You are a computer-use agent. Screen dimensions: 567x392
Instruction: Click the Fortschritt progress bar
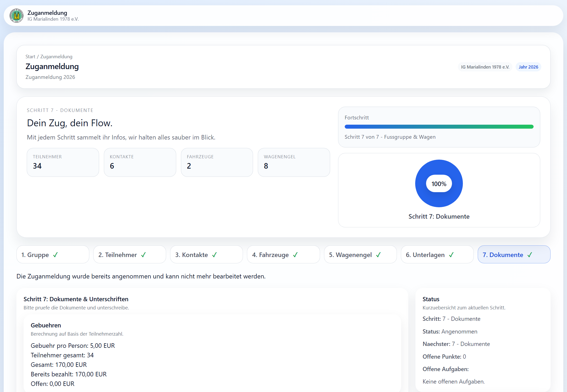pos(439,127)
